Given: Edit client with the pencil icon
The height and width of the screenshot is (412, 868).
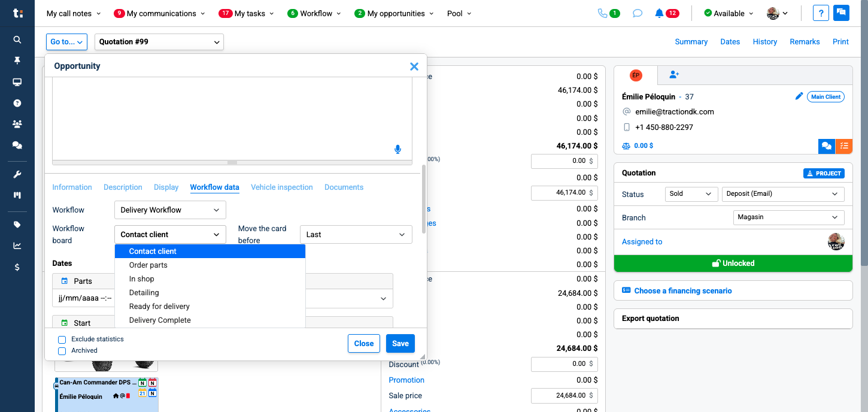Looking at the screenshot, I should (x=799, y=96).
